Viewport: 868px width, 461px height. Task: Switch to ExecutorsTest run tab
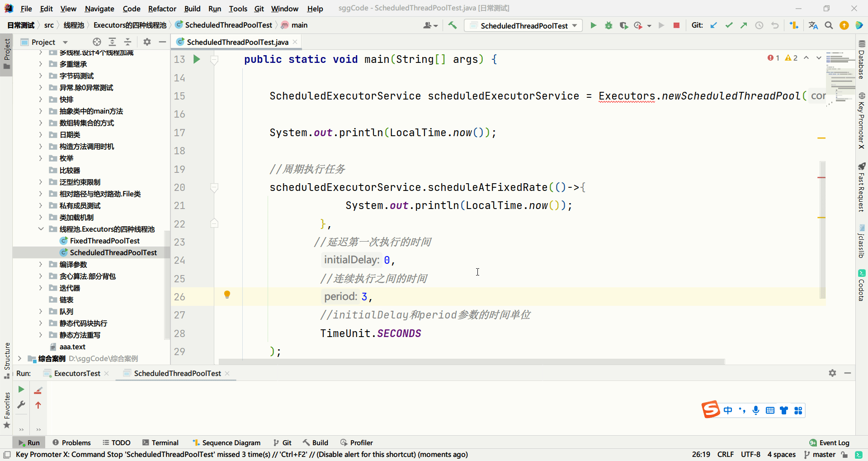pyautogui.click(x=77, y=373)
